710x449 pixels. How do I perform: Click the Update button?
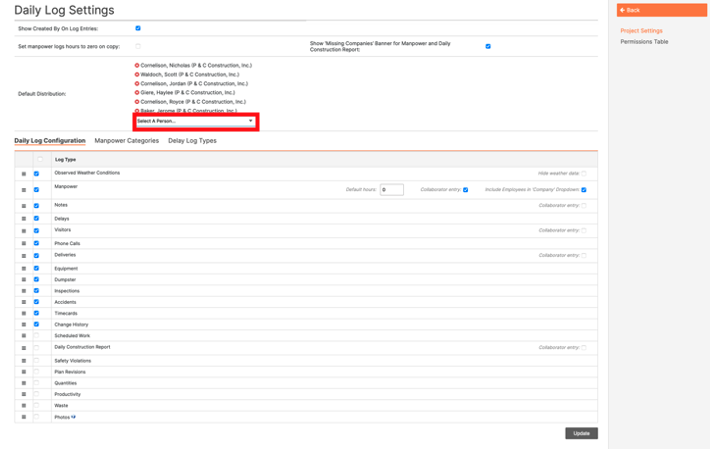tap(581, 433)
